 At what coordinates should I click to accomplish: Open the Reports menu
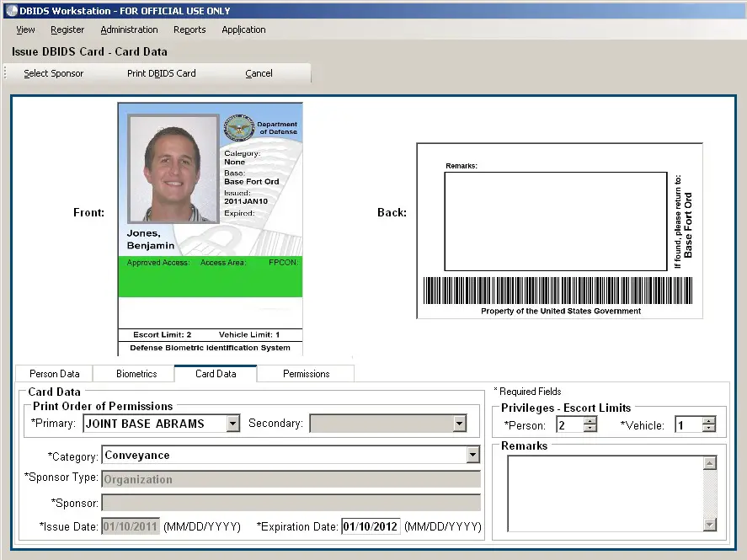189,29
